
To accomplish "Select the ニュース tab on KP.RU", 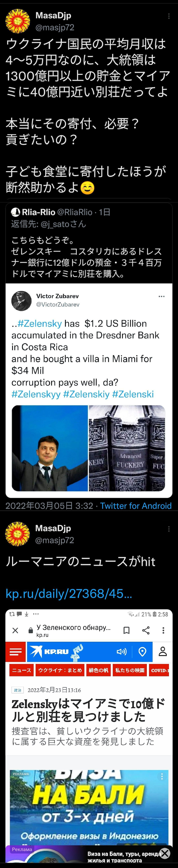I will point(22,671).
